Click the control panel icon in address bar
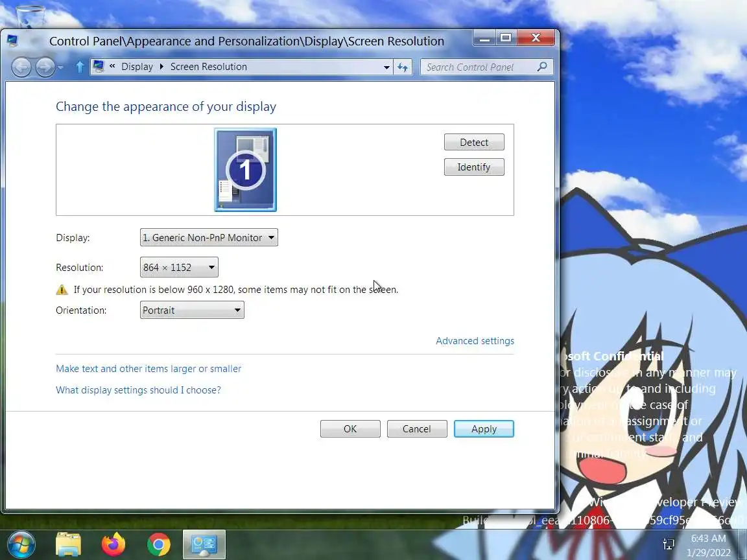The image size is (747, 560). coord(99,66)
